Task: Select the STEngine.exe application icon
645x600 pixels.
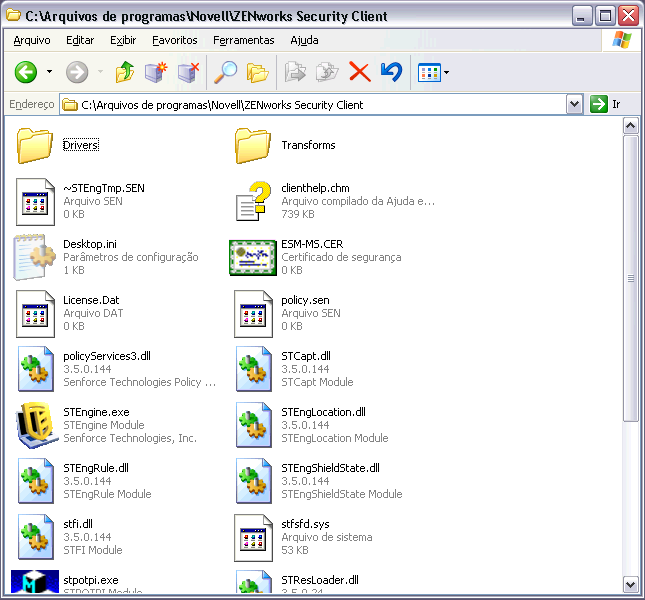Action: 36,424
